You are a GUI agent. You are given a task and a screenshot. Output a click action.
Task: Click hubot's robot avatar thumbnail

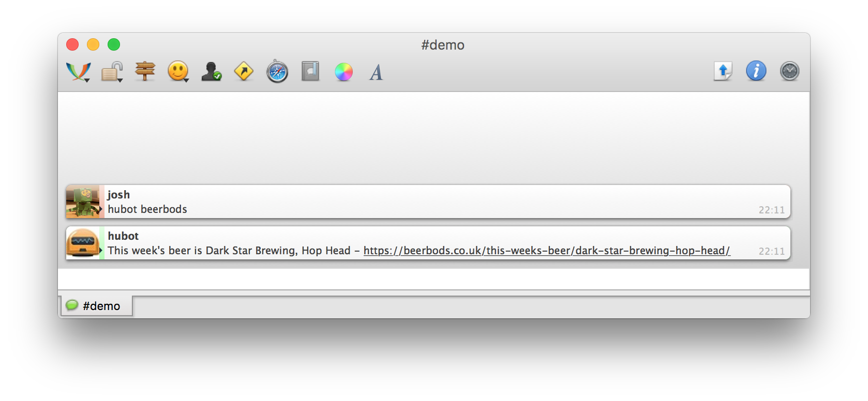pos(83,243)
